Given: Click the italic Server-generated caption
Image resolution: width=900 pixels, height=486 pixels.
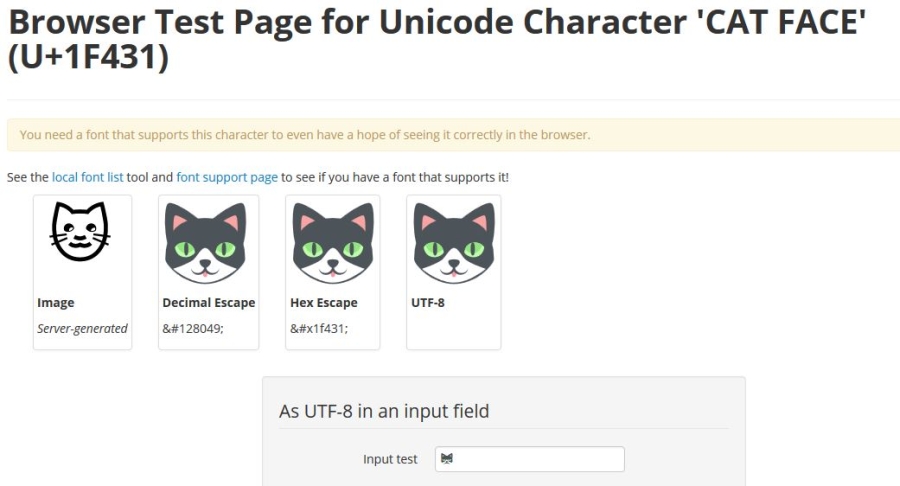Looking at the screenshot, I should coord(82,328).
